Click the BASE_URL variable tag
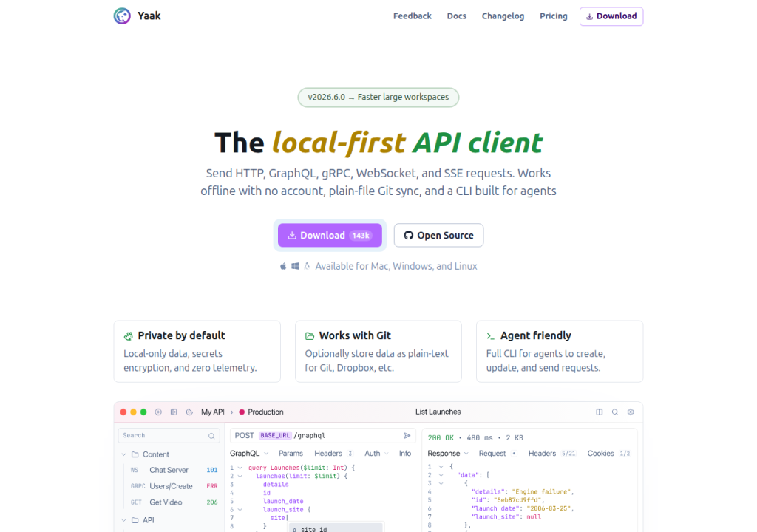The width and height of the screenshot is (757, 532). click(x=275, y=435)
